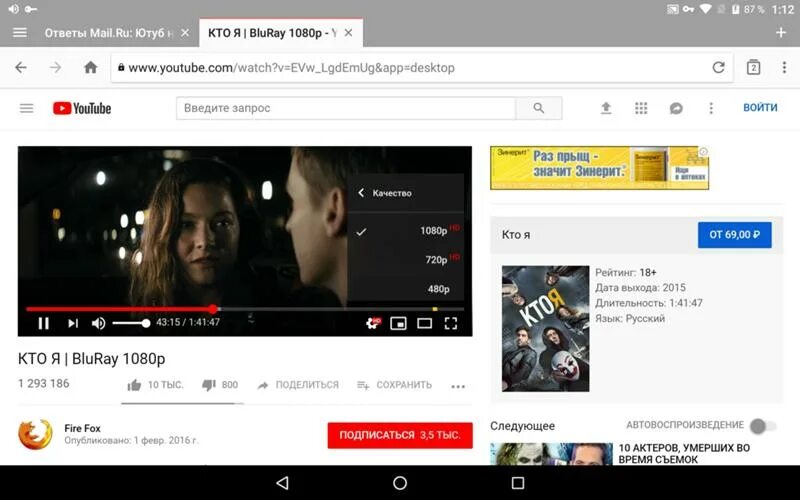Tap the Android back navigation button

[x=282, y=483]
